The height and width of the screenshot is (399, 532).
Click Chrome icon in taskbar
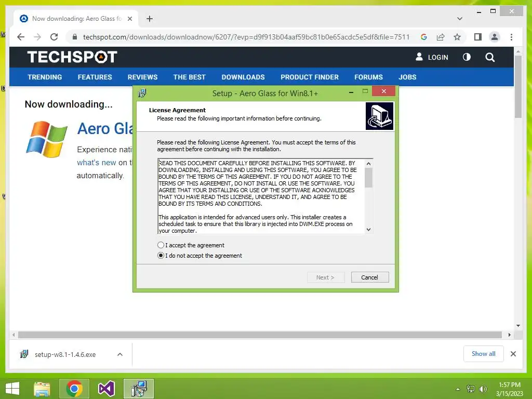pos(74,389)
